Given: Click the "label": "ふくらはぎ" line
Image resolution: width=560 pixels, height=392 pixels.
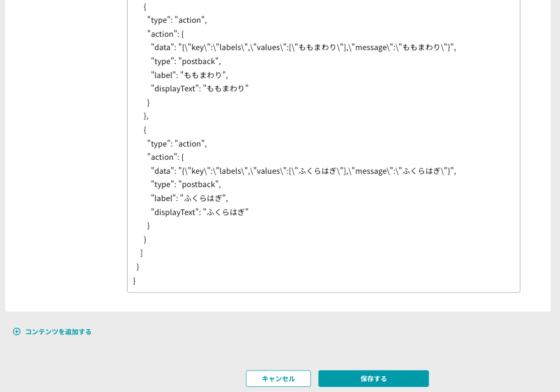Looking at the screenshot, I should (189, 199).
